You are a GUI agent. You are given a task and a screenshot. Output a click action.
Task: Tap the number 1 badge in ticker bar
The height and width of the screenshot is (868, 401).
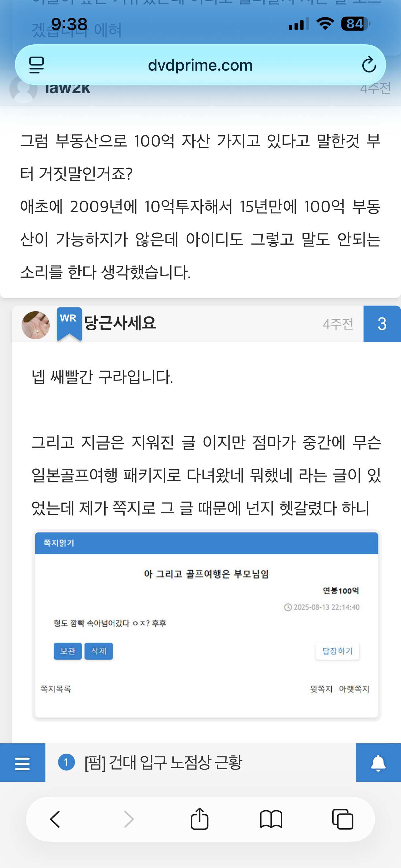point(66,762)
